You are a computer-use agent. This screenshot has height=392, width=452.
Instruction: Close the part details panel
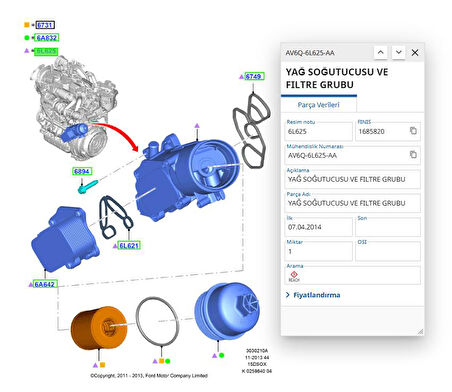(x=415, y=53)
